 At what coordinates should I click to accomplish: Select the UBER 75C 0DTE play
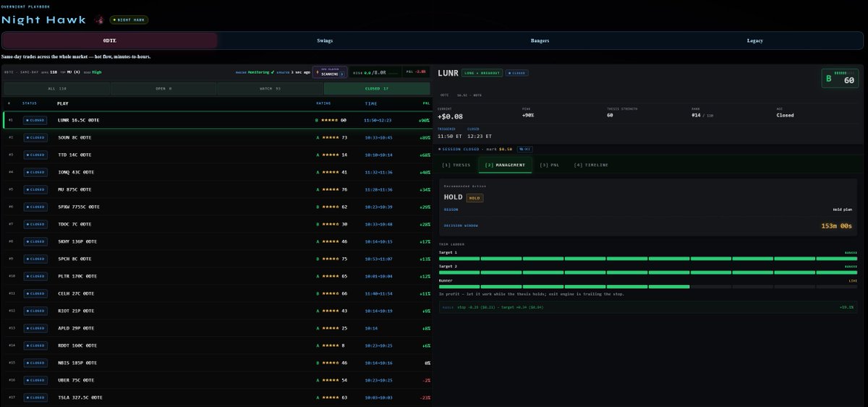(217, 380)
